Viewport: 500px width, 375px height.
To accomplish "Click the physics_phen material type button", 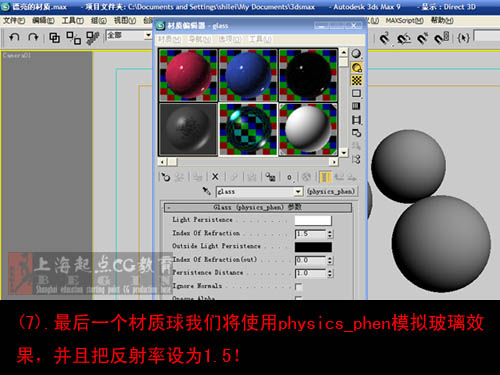I will pos(331,191).
